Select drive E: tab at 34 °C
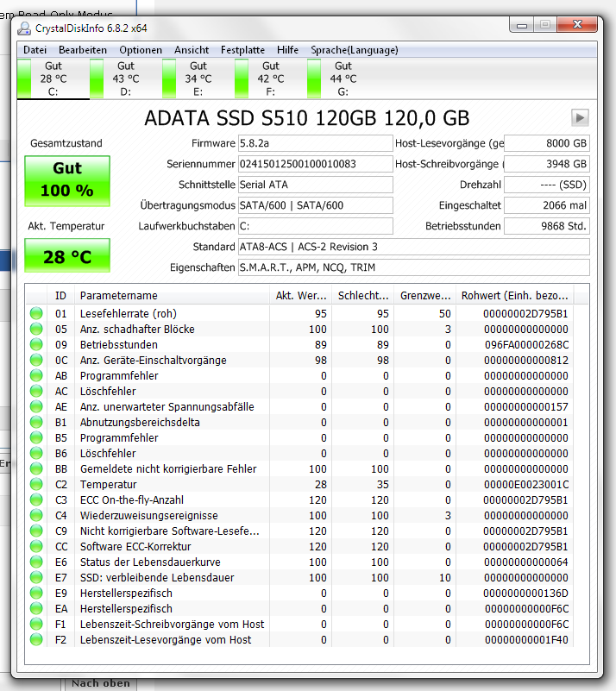This screenshot has height=691, width=616. pos(198,79)
